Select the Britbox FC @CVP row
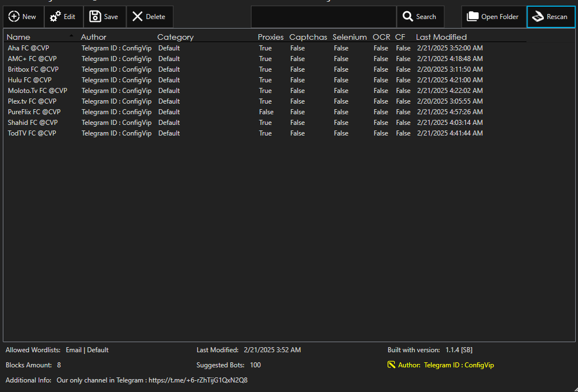This screenshot has height=392, width=578. 33,69
